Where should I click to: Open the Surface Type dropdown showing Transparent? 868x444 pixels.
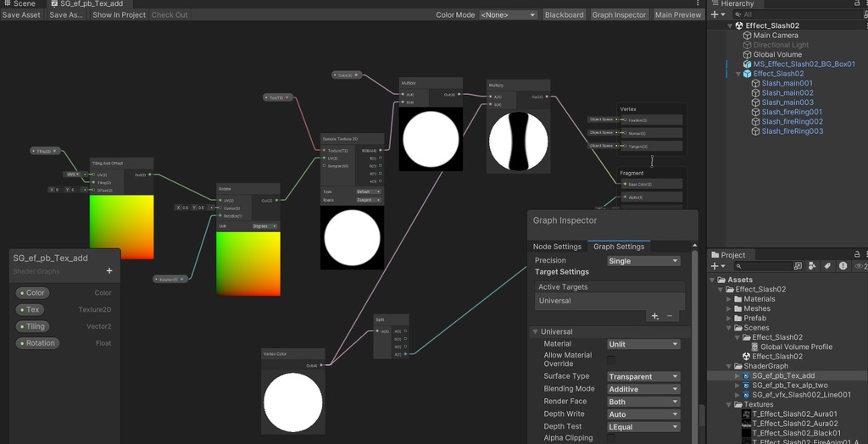[643, 376]
